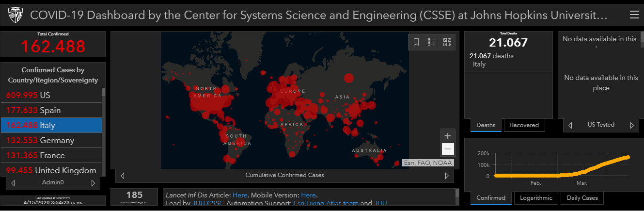Screen dimensions: 644x212
Task: Click the SOUTH AMERICA label on the map
Action: (x=237, y=140)
